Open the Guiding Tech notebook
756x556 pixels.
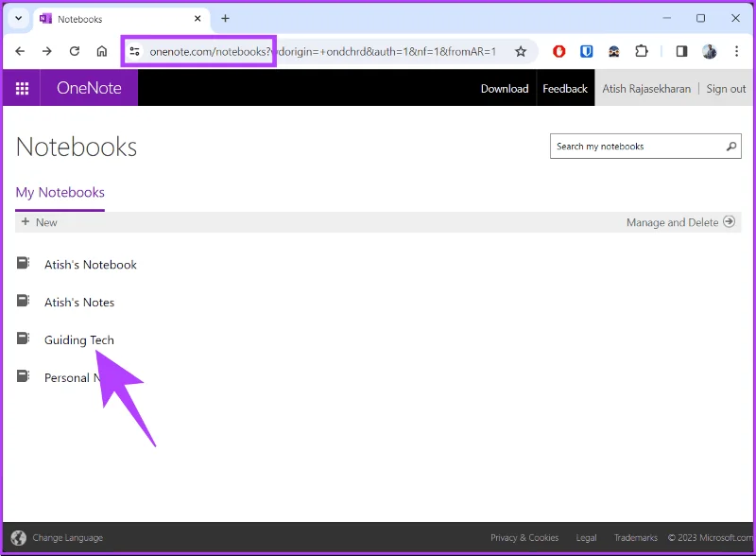click(x=79, y=340)
